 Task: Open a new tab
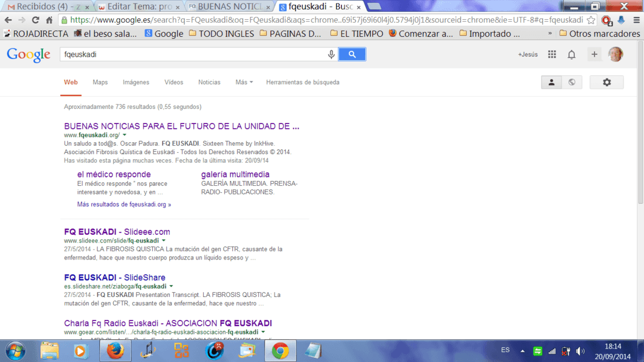point(374,6)
